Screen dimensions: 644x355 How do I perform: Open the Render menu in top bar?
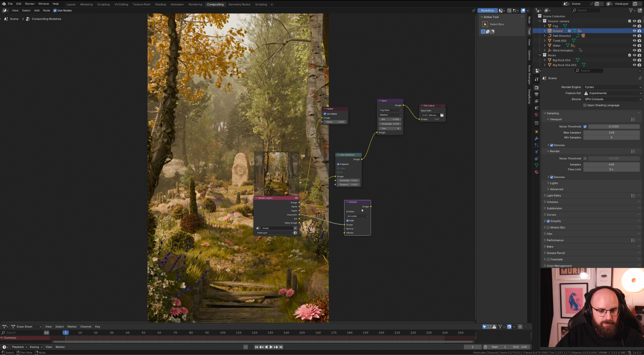point(30,4)
